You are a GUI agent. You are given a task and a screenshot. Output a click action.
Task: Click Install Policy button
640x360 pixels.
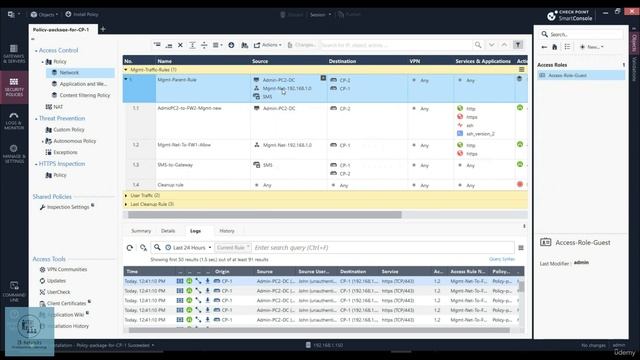tap(82, 14)
